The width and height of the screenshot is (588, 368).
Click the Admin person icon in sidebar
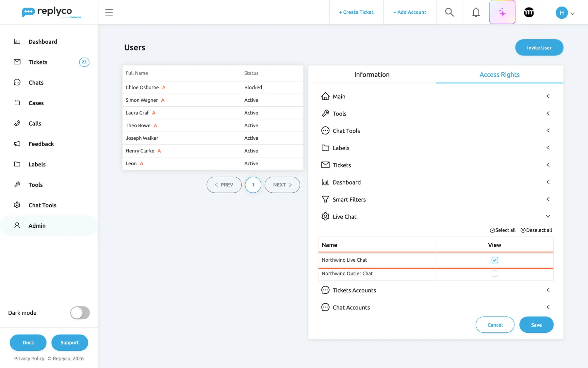tap(17, 225)
